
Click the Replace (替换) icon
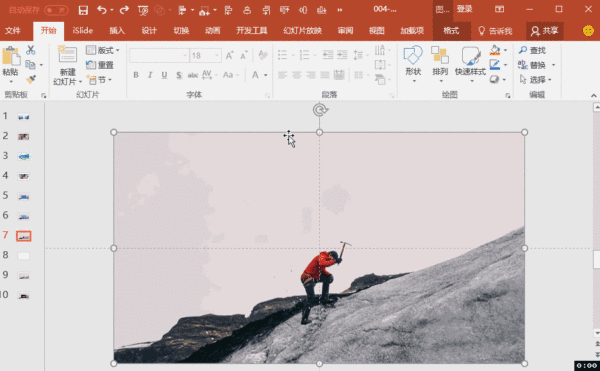coord(532,65)
